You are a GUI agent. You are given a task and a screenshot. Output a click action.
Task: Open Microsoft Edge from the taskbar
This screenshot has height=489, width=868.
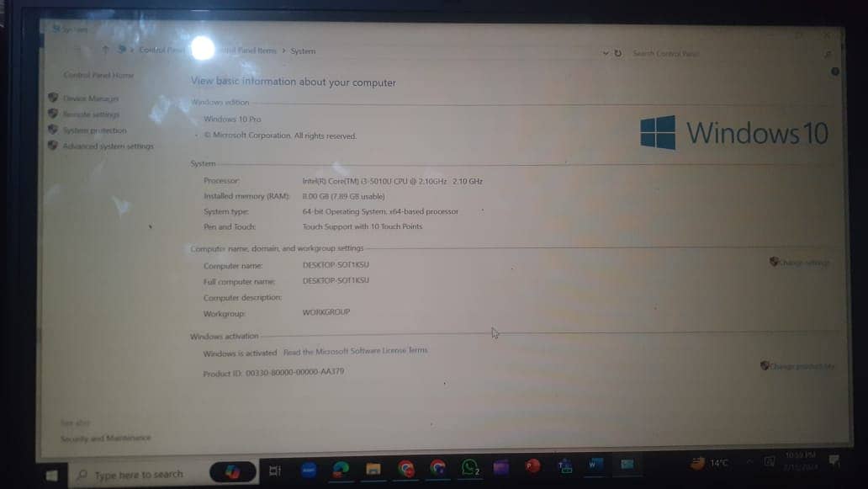click(x=341, y=470)
